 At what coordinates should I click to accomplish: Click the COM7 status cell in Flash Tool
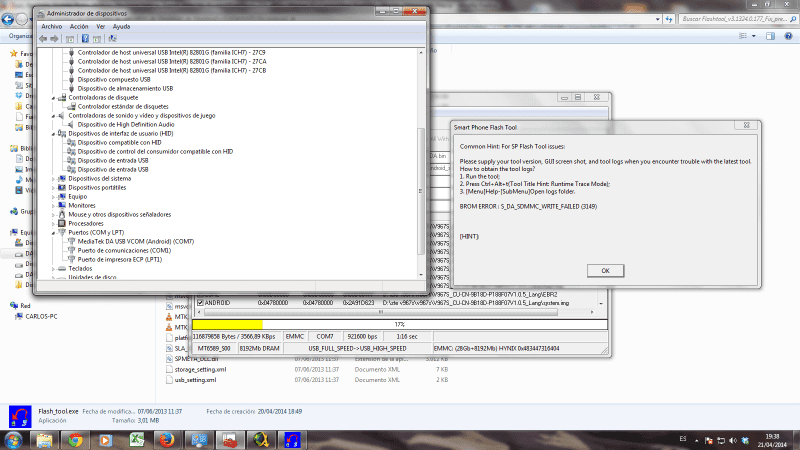[324, 337]
